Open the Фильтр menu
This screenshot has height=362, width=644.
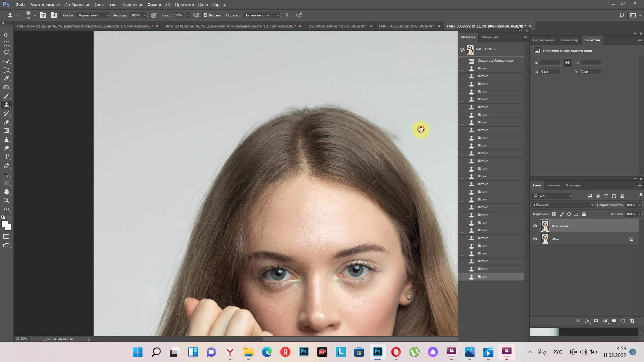pos(154,5)
